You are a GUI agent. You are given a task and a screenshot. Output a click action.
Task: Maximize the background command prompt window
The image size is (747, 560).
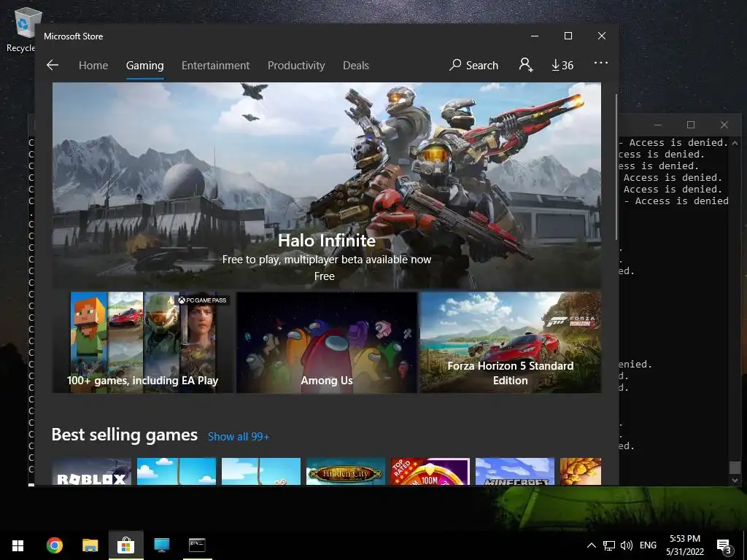(690, 125)
